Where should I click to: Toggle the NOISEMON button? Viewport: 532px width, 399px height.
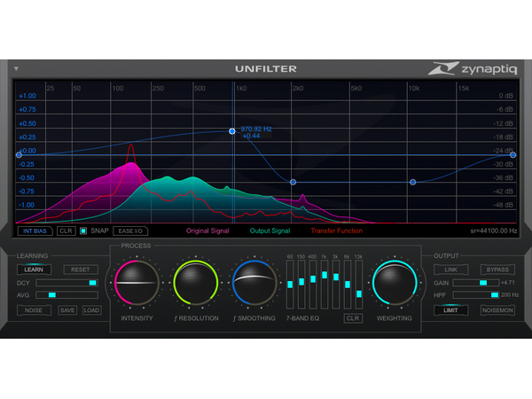point(497,310)
